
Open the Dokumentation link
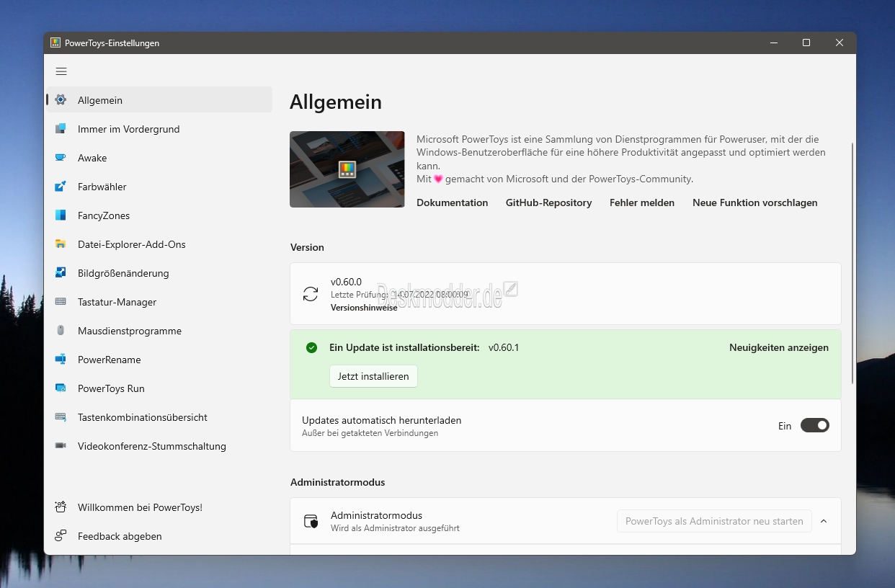[453, 202]
